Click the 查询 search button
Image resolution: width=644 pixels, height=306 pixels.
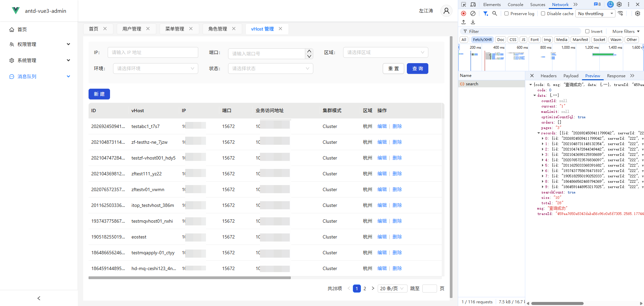click(417, 69)
